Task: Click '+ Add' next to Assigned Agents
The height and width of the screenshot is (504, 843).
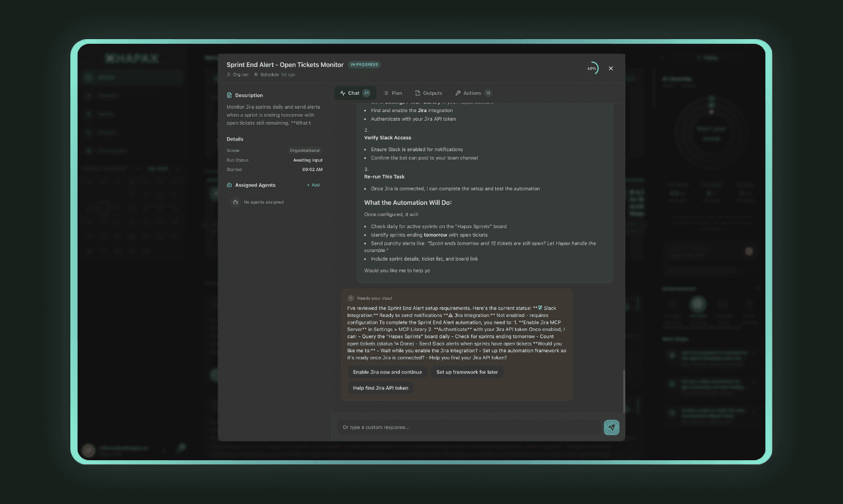Action: 313,185
